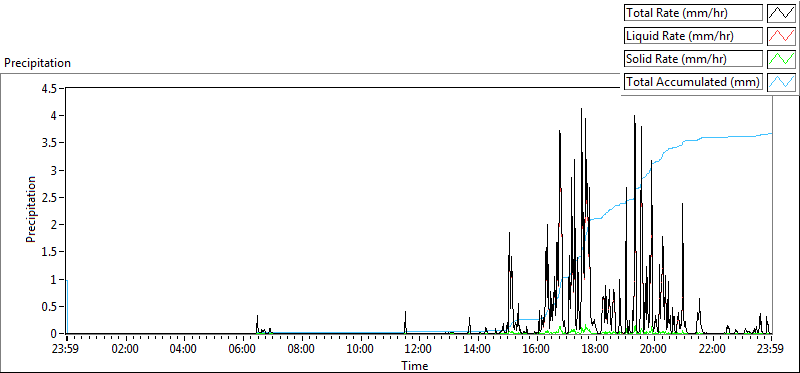Click the 0.5 value on the Y axis

coord(49,306)
